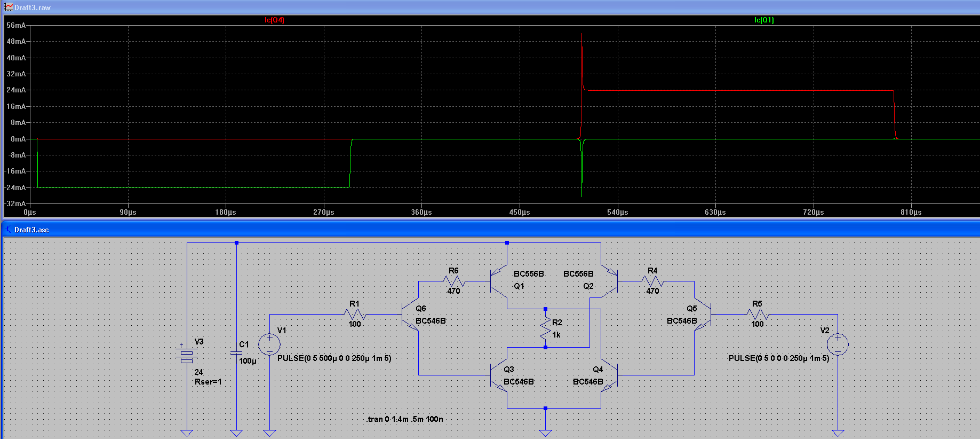
Task: Click the -32mA y-axis label
Action: coord(15,203)
